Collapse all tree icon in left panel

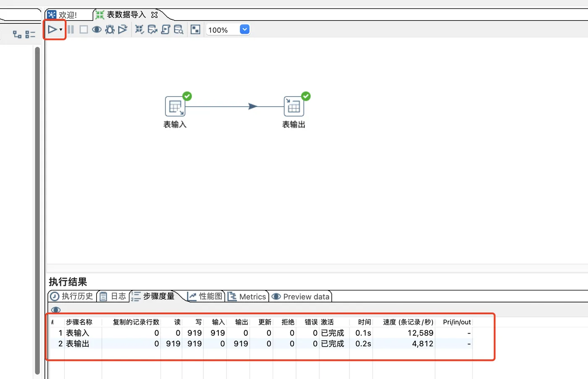coord(30,34)
